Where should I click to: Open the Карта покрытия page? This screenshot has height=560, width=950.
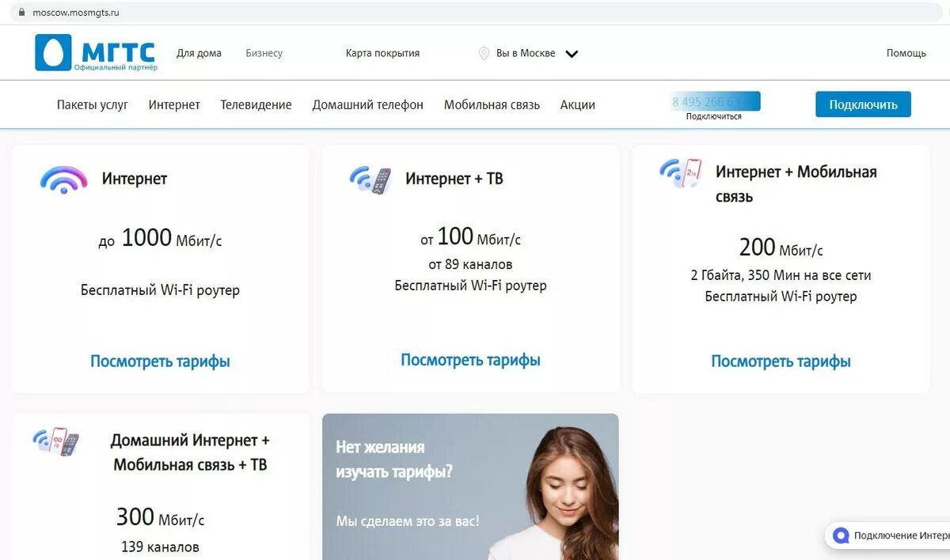[382, 53]
